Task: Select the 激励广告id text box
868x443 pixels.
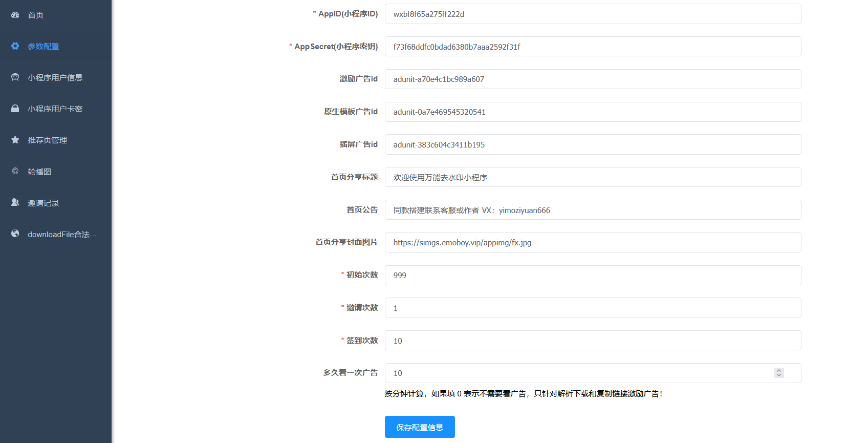Action: pos(593,79)
